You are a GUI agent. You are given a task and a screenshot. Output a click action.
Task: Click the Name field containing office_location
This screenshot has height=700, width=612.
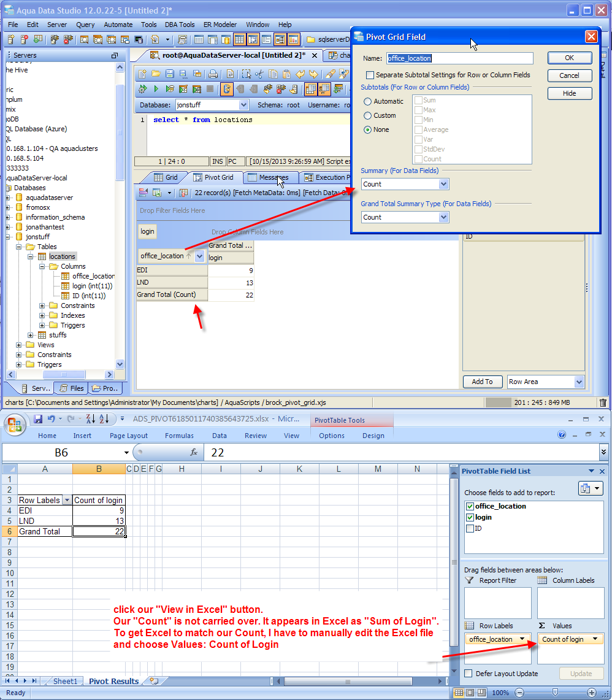coord(460,58)
